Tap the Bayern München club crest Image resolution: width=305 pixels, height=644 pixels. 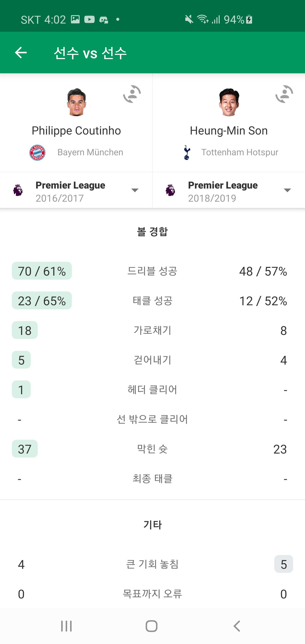37,152
